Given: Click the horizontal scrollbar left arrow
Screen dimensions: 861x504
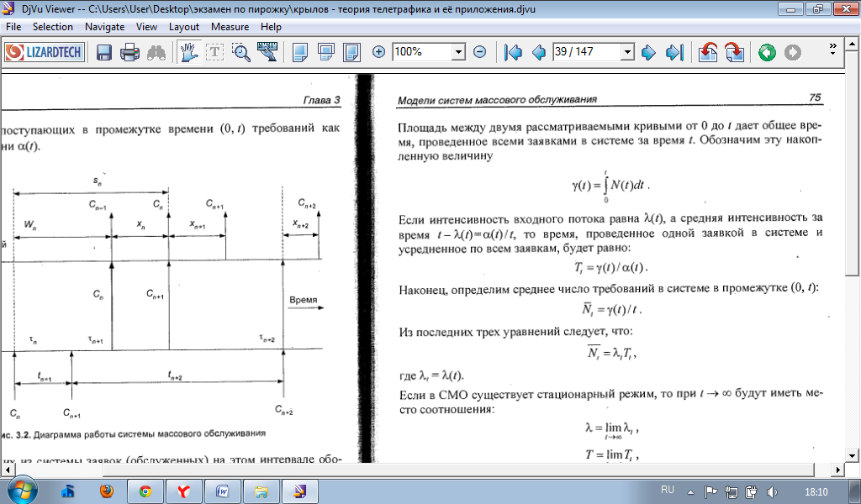Looking at the screenshot, I should click(x=7, y=470).
